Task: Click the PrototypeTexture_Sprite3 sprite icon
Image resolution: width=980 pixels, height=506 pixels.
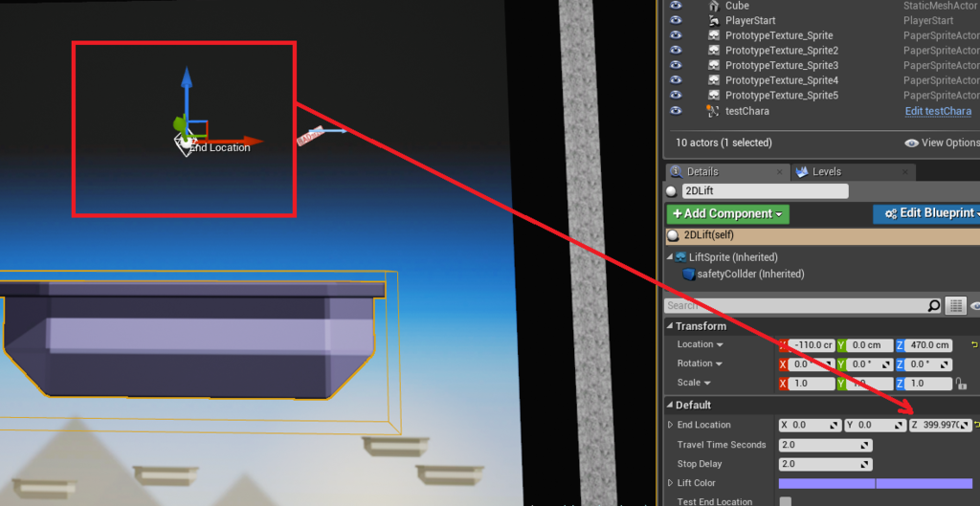Action: (x=713, y=66)
